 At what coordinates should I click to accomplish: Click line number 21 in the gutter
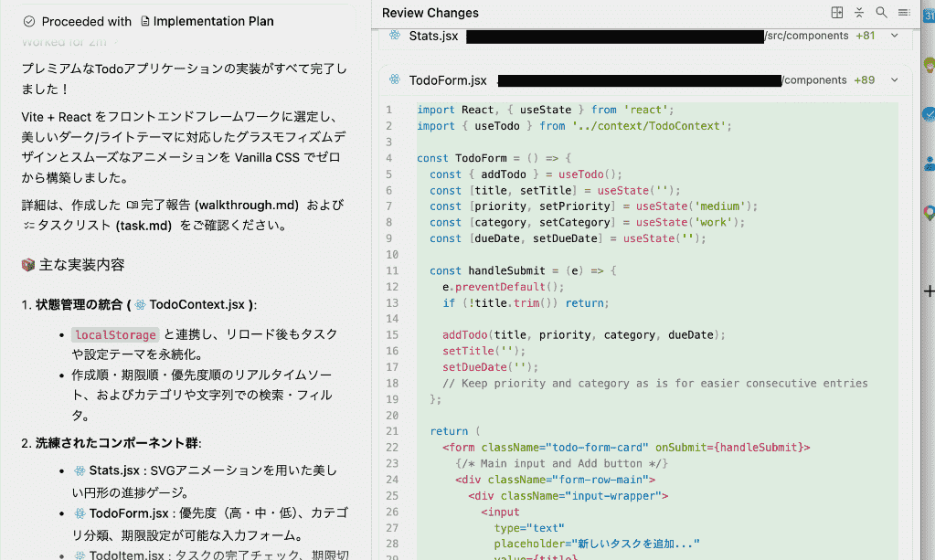click(392, 431)
